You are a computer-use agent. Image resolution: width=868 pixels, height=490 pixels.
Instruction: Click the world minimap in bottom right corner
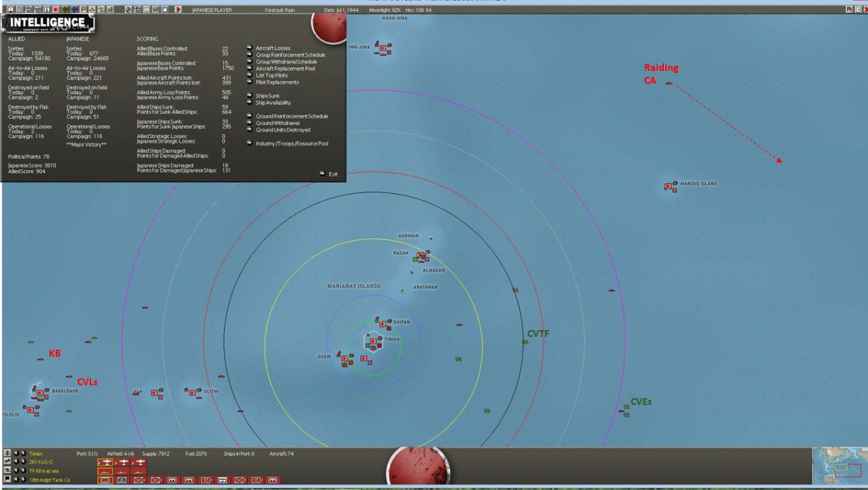(841, 467)
